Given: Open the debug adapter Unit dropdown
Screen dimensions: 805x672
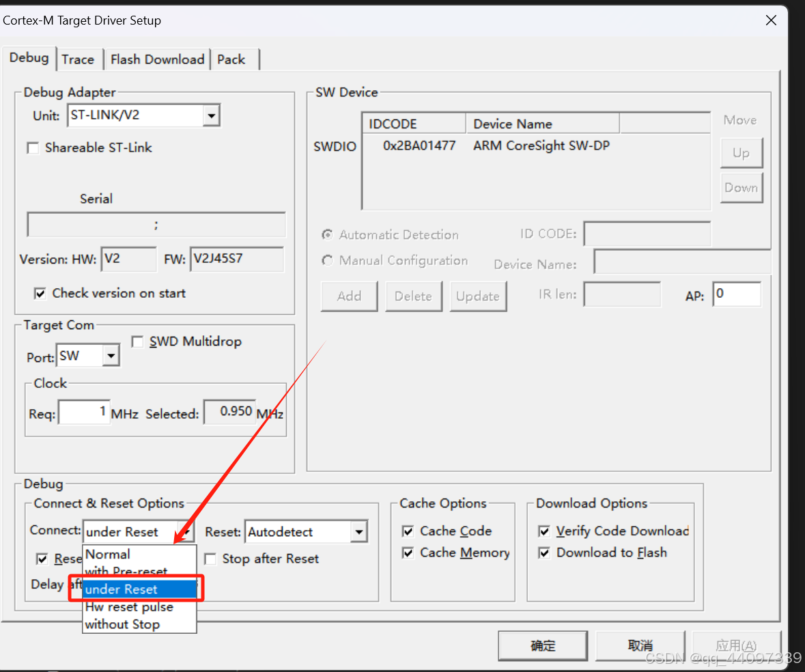Looking at the screenshot, I should pyautogui.click(x=212, y=115).
